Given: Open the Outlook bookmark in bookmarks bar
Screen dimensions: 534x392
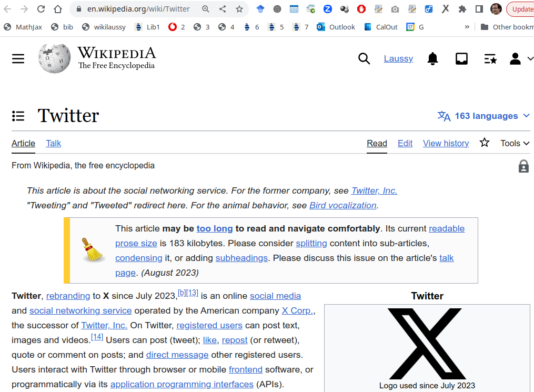Looking at the screenshot, I should click(x=336, y=27).
